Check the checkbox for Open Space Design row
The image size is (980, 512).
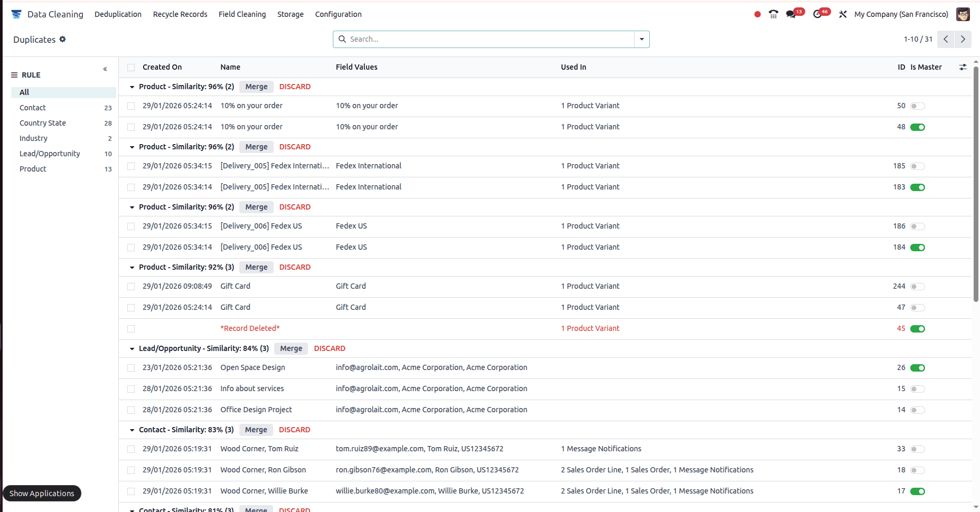[130, 367]
